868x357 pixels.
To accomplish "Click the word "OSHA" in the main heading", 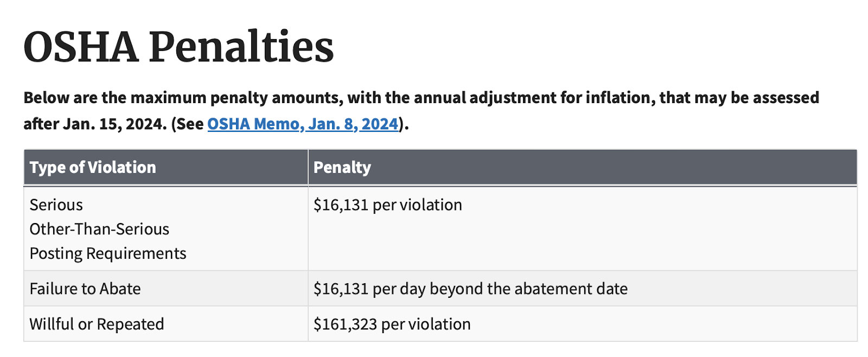I will (80, 47).
